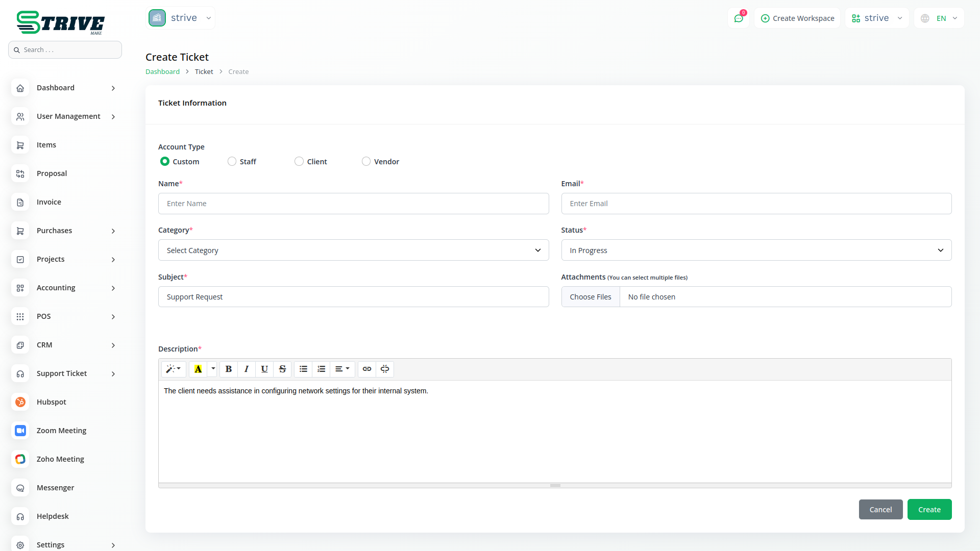980x551 pixels.
Task: Toggle italic text formatting
Action: (x=247, y=369)
